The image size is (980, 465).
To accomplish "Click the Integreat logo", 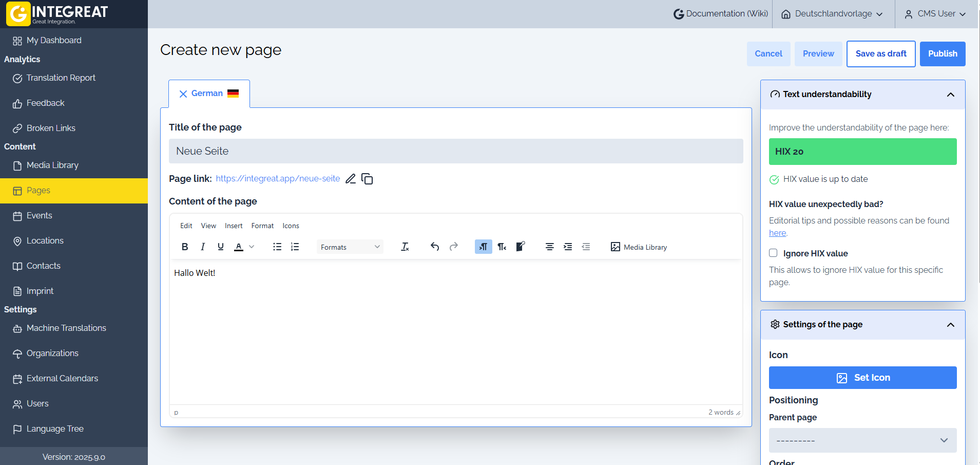I will click(x=57, y=14).
